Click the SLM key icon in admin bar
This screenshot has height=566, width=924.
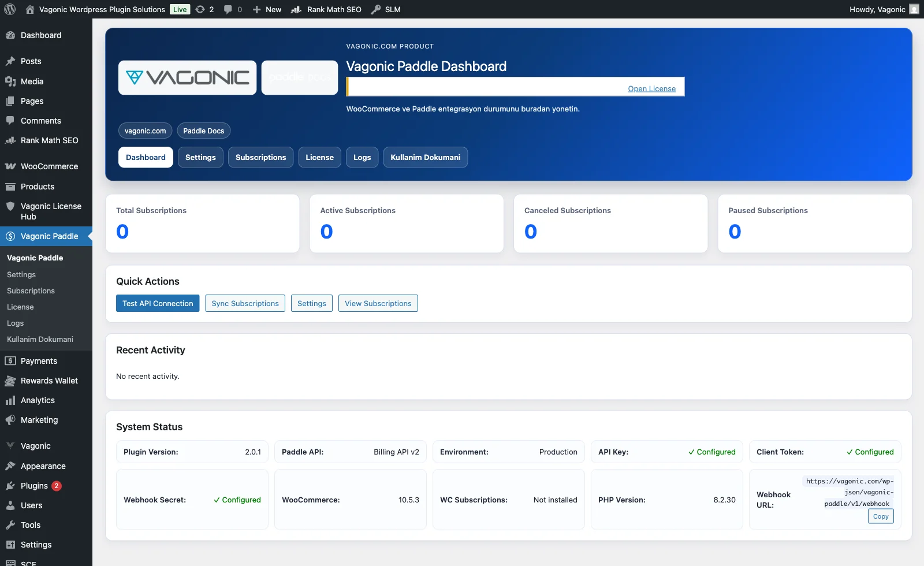pyautogui.click(x=376, y=9)
